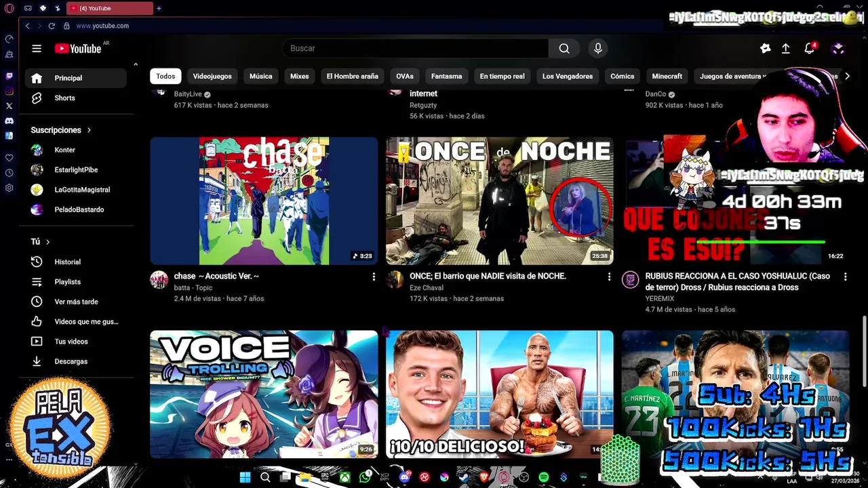Image resolution: width=868 pixels, height=488 pixels.
Task: Start a search with the magnifier button
Action: pos(564,48)
